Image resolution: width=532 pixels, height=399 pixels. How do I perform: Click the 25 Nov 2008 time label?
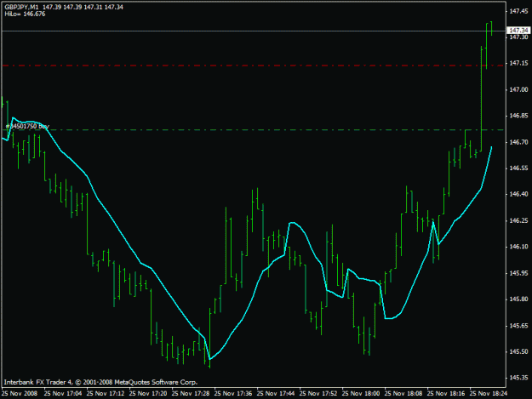(20, 394)
